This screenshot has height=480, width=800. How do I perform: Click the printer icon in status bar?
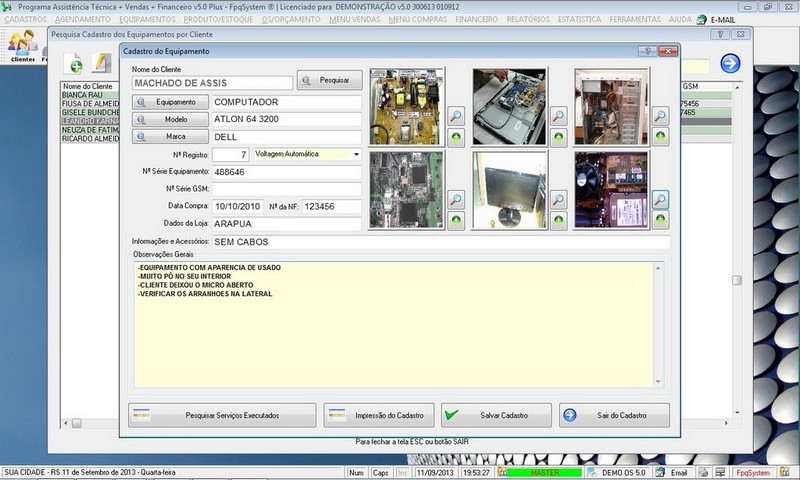(x=703, y=473)
